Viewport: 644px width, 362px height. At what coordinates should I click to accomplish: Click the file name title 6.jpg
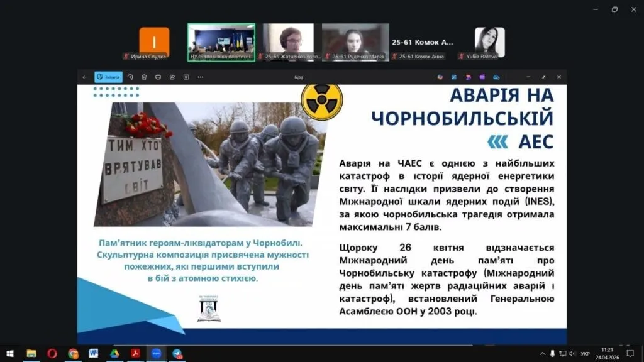tap(299, 77)
